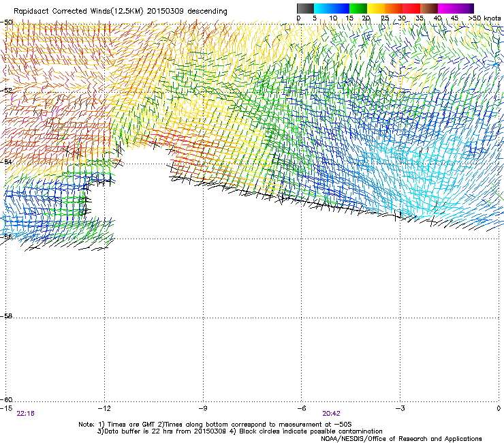The width and height of the screenshot is (504, 443).
Task: Click the cyan-blue 5-15 knots legend segment
Action: 332,8
